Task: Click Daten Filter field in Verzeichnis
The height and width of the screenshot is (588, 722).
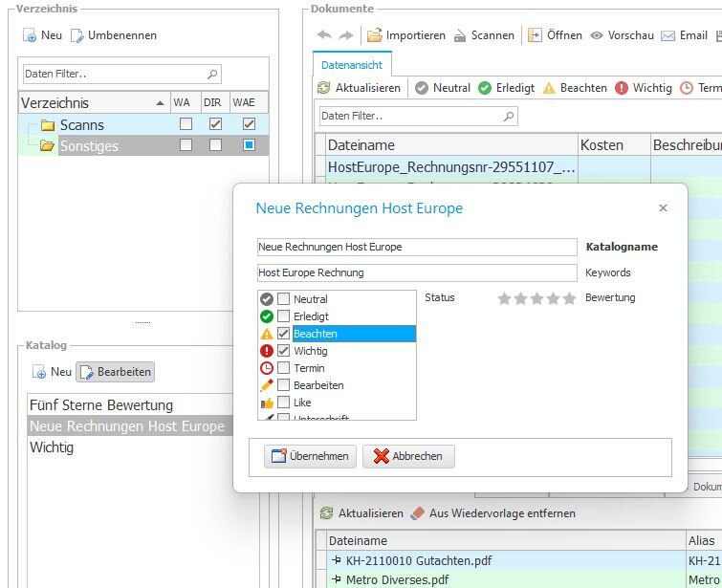Action: [x=122, y=75]
